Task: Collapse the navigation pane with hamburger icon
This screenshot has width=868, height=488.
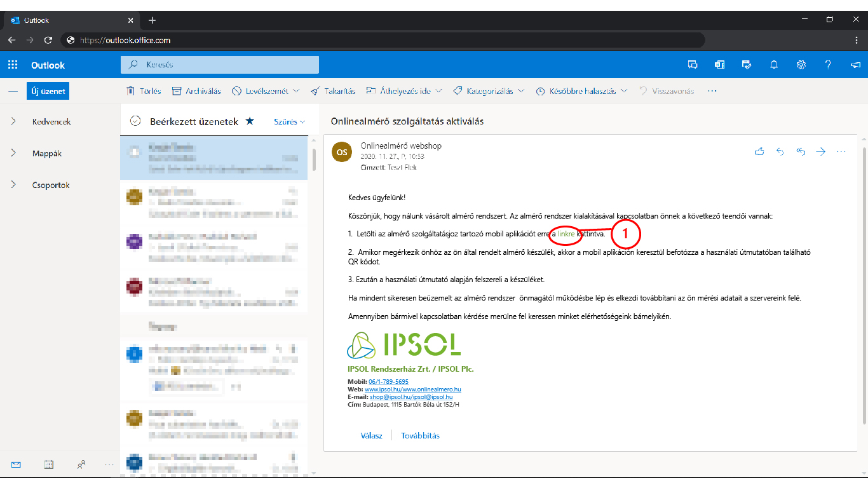Action: click(x=13, y=91)
